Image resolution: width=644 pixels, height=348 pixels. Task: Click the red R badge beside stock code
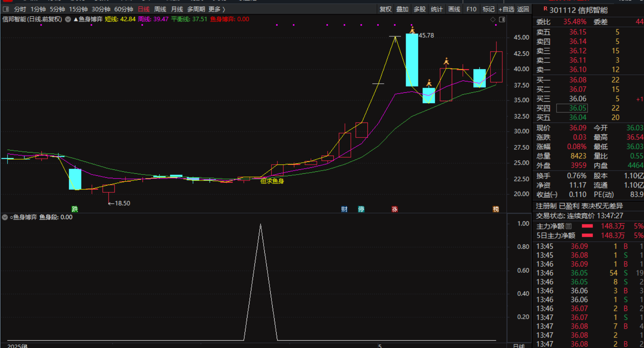(545, 9)
